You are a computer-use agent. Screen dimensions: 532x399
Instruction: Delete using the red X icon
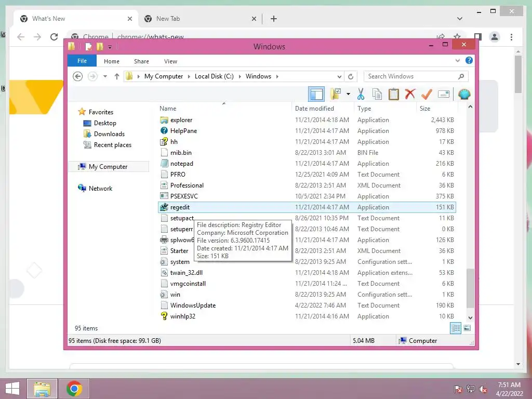[x=410, y=94]
